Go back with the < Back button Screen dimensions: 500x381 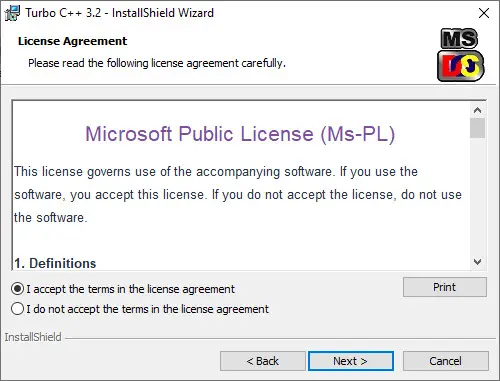coord(263,361)
